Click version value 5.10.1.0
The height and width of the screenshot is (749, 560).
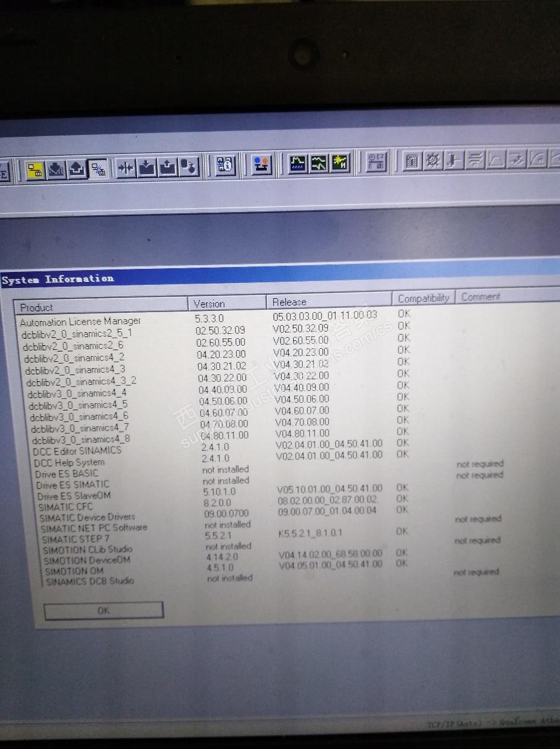click(x=219, y=492)
